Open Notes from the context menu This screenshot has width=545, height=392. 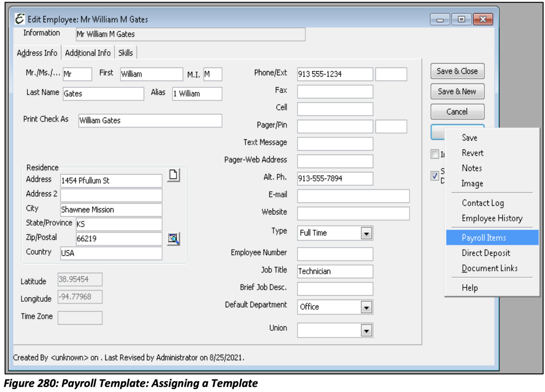[472, 168]
